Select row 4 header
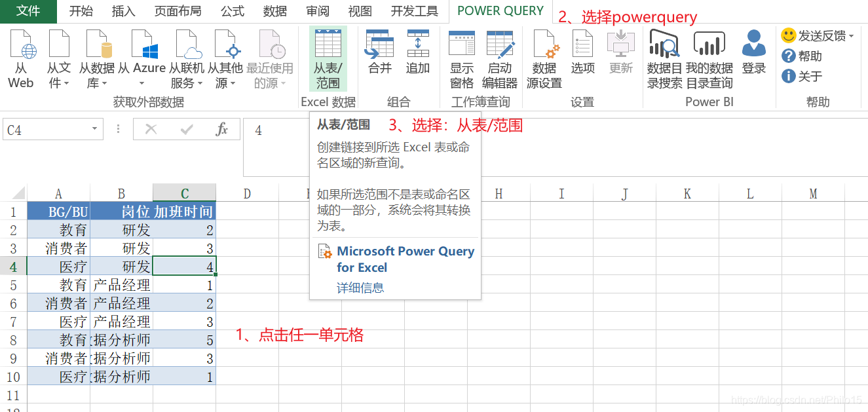Viewport: 868px width, 412px height. (13, 267)
